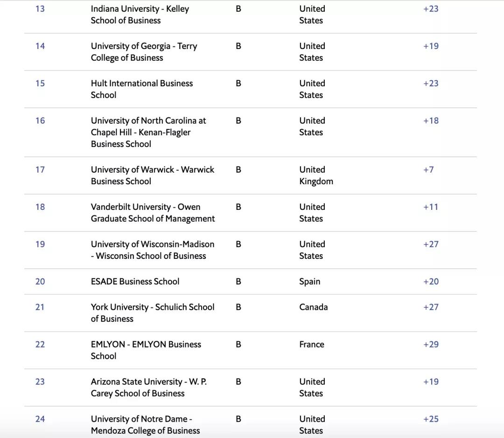Open UNC Chapel Hill Kenan-Flagler entry
504x438 pixels.
pyautogui.click(x=148, y=132)
